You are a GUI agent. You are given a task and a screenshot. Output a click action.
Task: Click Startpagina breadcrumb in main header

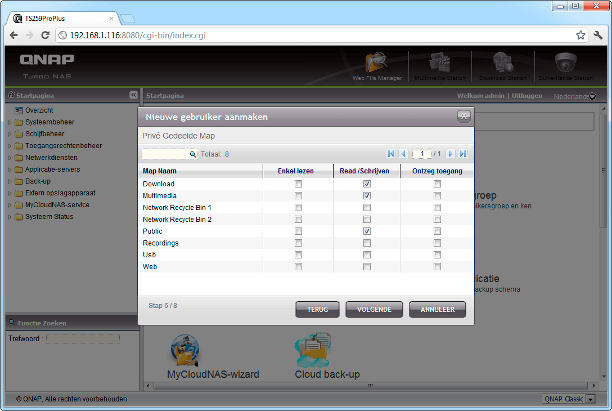pyautogui.click(x=165, y=96)
